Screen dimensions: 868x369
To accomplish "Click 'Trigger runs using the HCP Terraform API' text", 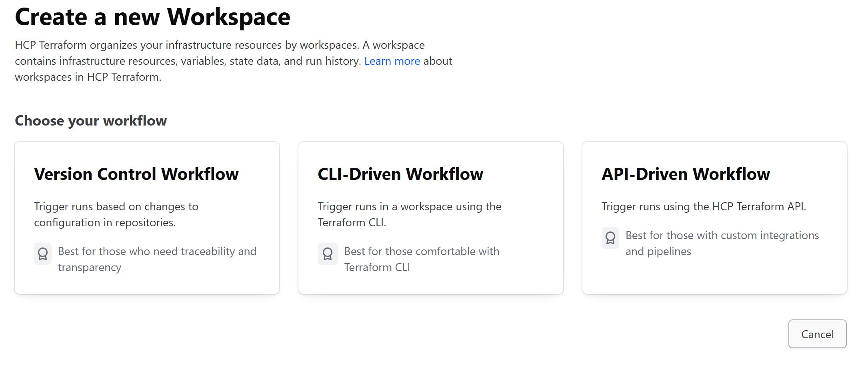I will tap(704, 207).
